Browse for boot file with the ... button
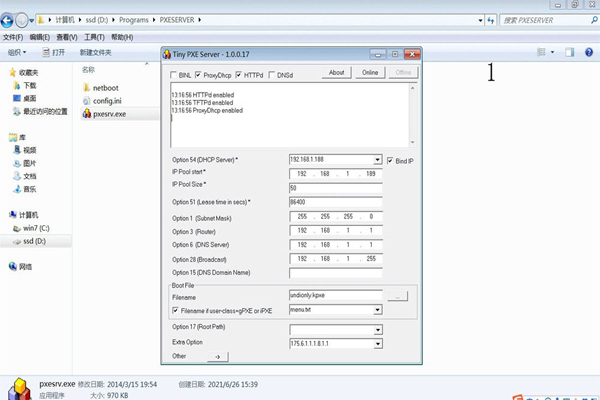The width and height of the screenshot is (600, 400). (398, 296)
